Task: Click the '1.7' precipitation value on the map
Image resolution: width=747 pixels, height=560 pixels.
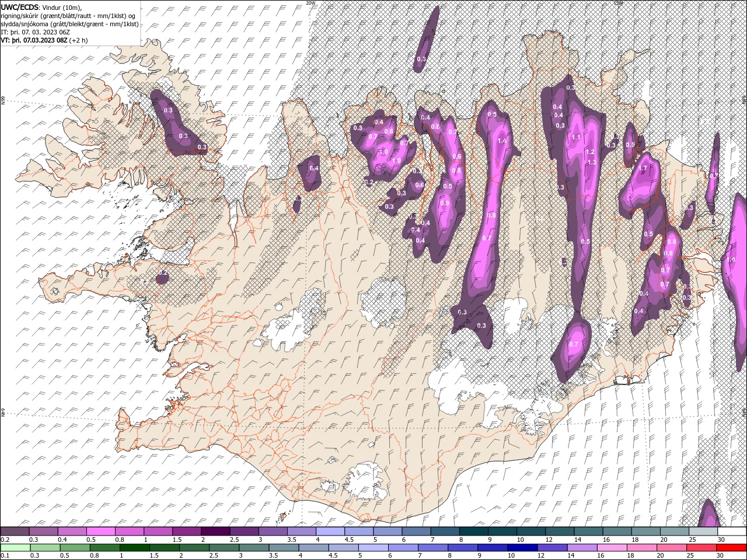Action: [x=643, y=169]
